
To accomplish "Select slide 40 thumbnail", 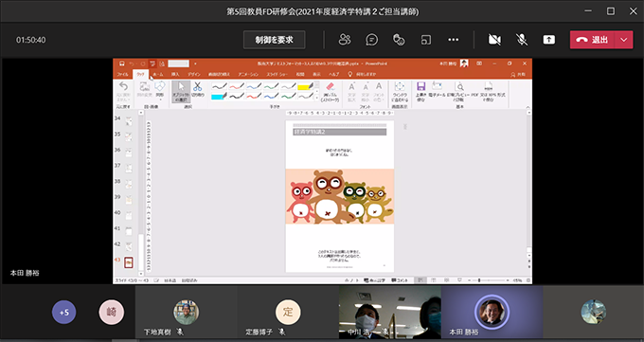I will [129, 215].
